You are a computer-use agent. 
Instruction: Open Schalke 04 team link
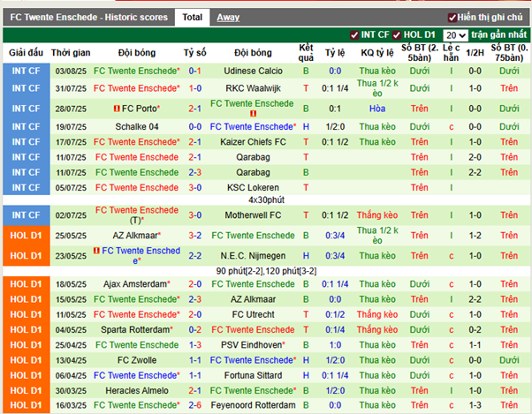(x=137, y=127)
